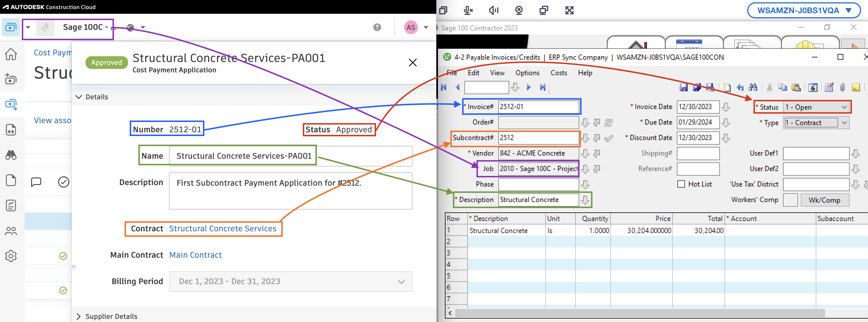Open the Settings gear sidebar icon
868x322 pixels.
click(11, 256)
